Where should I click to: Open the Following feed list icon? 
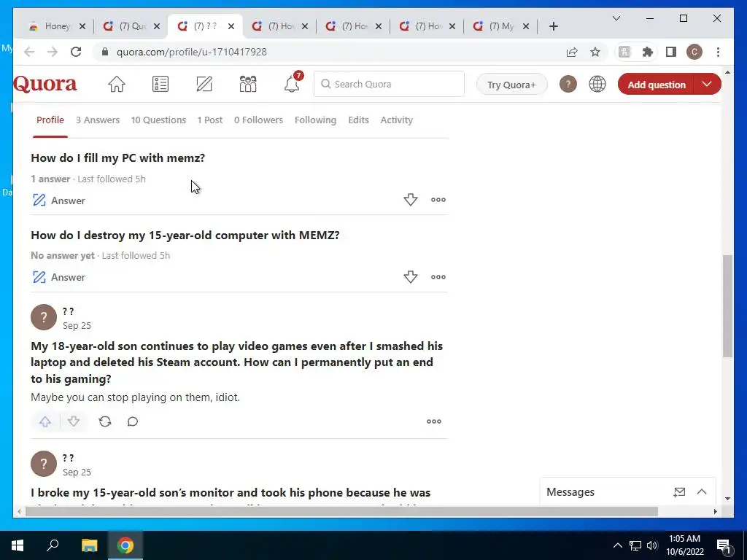[x=160, y=85]
